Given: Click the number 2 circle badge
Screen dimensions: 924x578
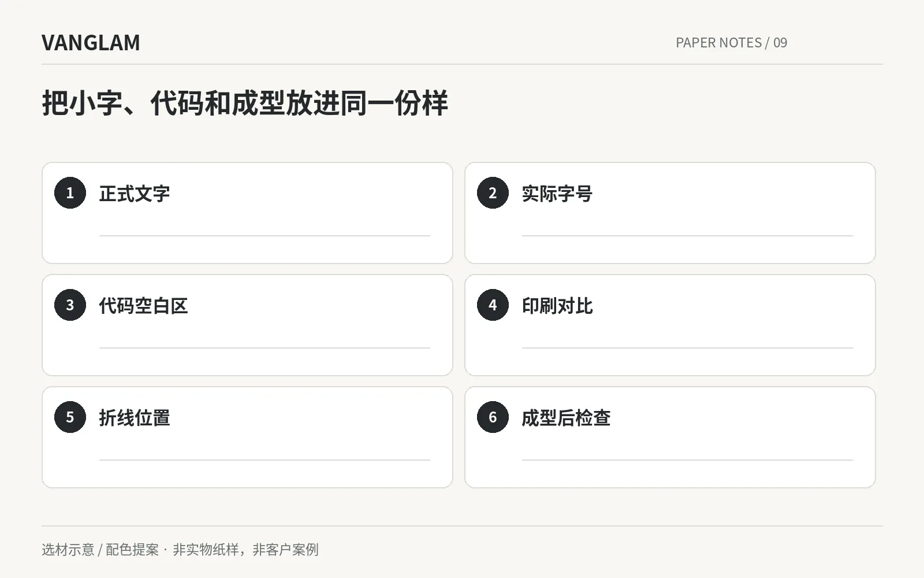Looking at the screenshot, I should click(493, 193).
